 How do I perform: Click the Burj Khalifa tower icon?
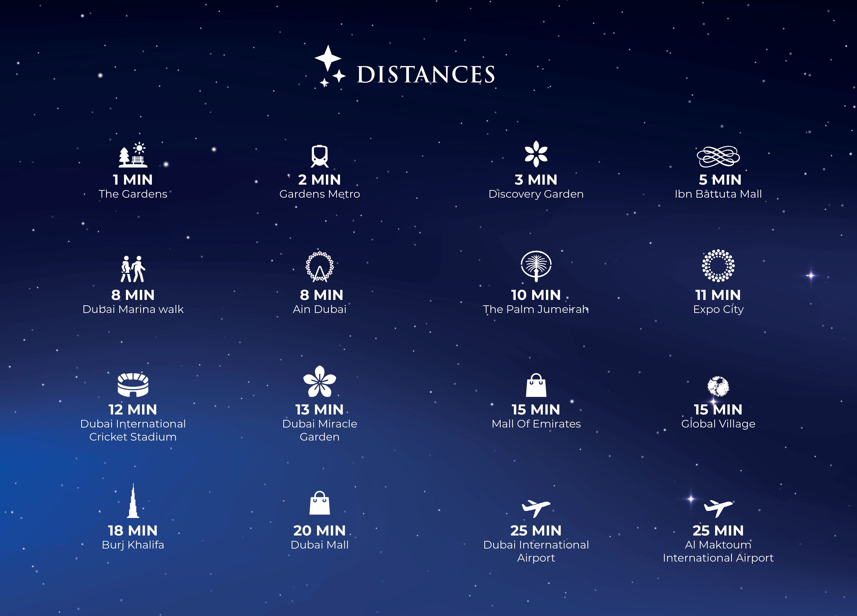[x=133, y=501]
